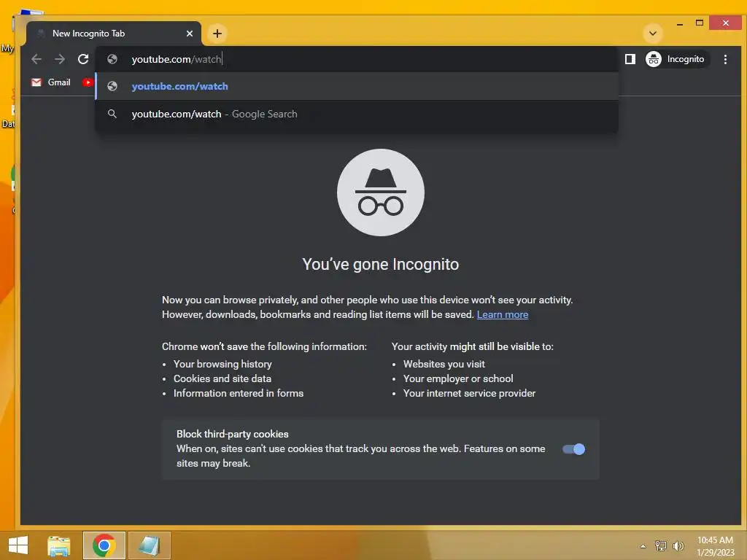Open the Gmail bookmark
Image resolution: width=747 pixels, height=560 pixels.
click(51, 82)
